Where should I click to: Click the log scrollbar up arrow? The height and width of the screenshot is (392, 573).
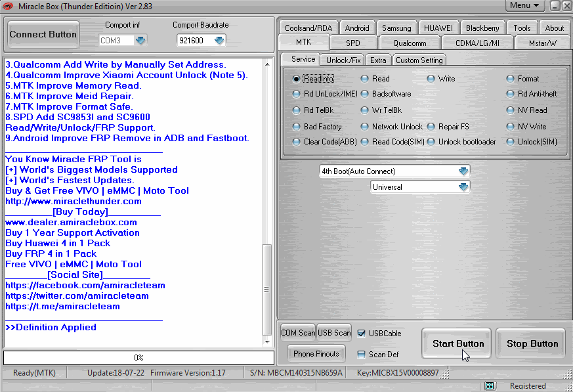point(267,64)
